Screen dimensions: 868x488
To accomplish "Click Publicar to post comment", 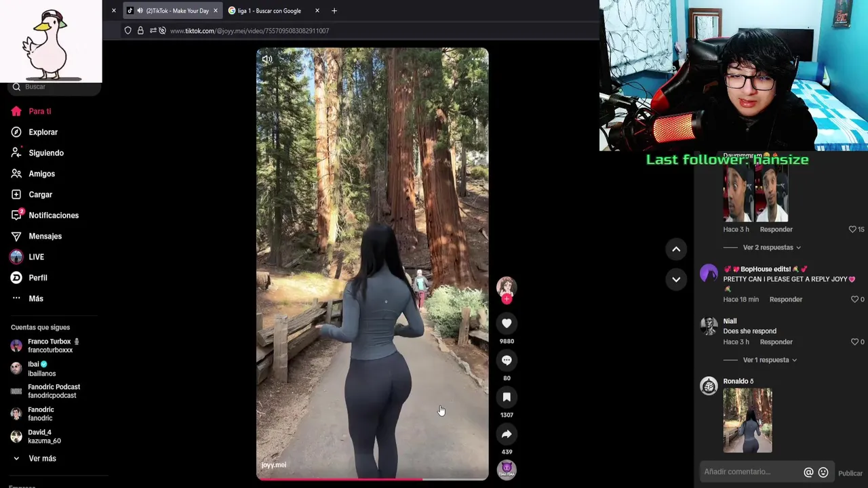I will tap(850, 473).
